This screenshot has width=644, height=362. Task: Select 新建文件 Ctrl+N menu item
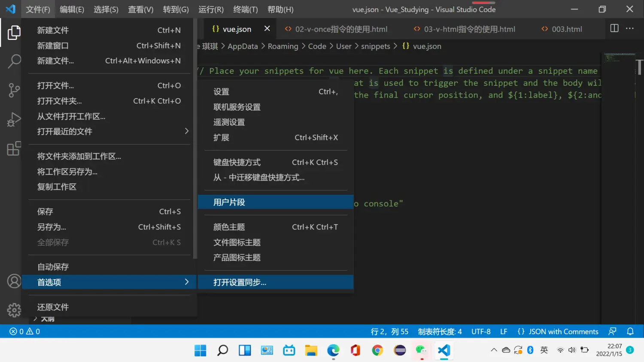click(109, 30)
